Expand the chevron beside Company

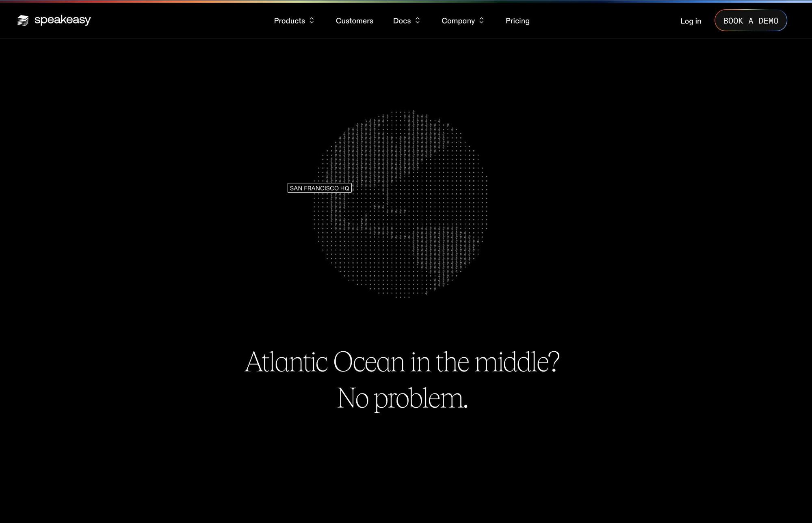[481, 20]
